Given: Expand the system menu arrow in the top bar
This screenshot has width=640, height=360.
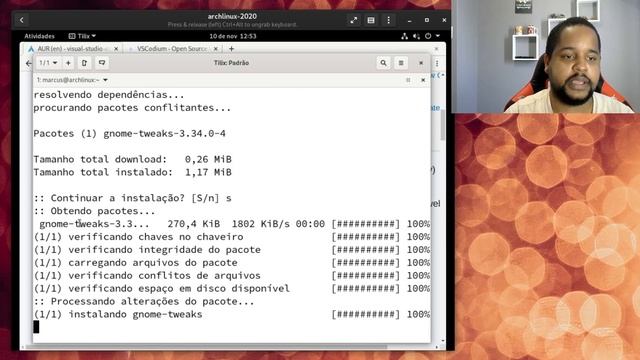Looking at the screenshot, I should pyautogui.click(x=438, y=36).
